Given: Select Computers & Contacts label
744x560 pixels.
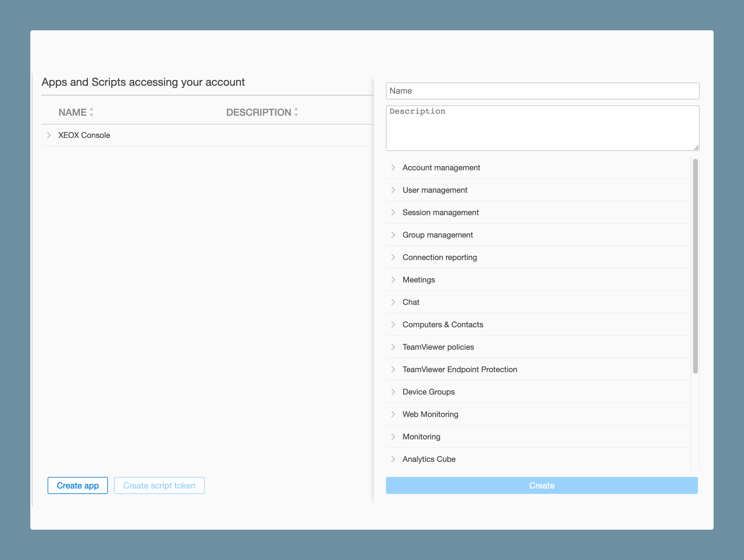Looking at the screenshot, I should [x=443, y=324].
